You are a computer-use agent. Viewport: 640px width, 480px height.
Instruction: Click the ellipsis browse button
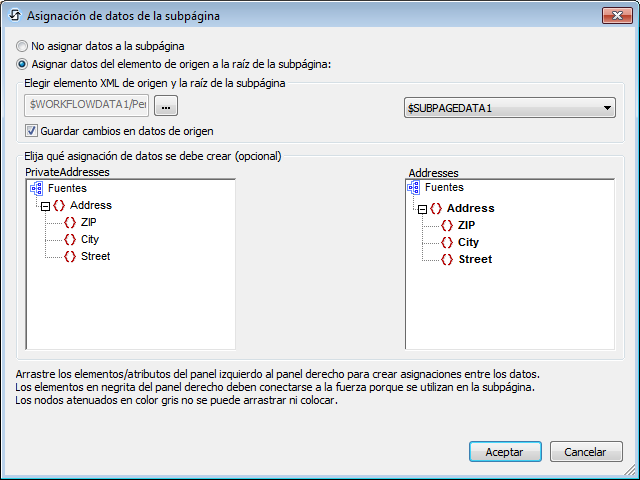[165, 106]
